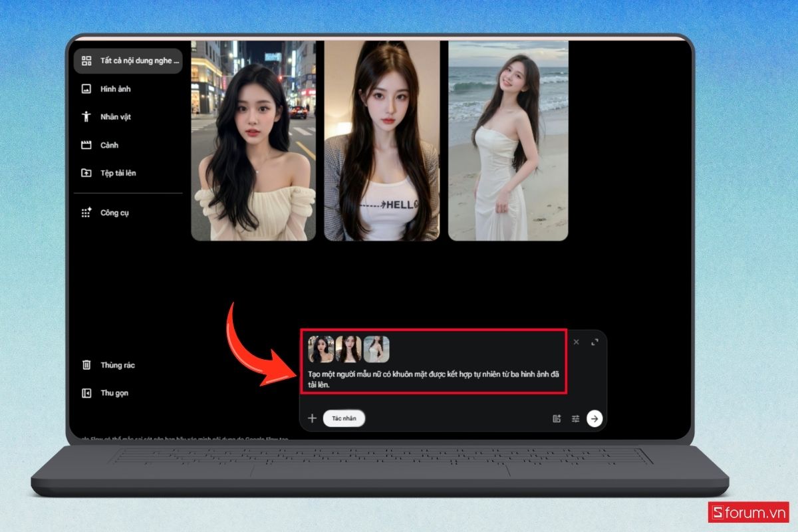This screenshot has width=798, height=532.
Task: Open the generation settings sliders icon
Action: [x=576, y=418]
